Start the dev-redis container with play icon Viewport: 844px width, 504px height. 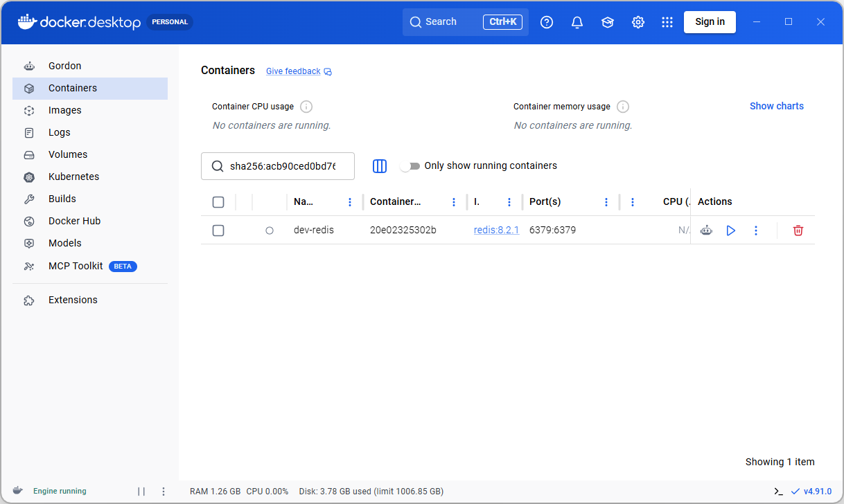tap(731, 231)
